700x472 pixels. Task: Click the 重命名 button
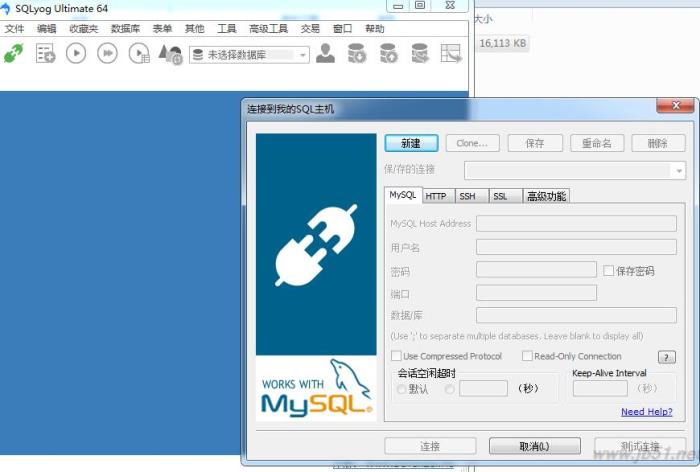pyautogui.click(x=597, y=143)
